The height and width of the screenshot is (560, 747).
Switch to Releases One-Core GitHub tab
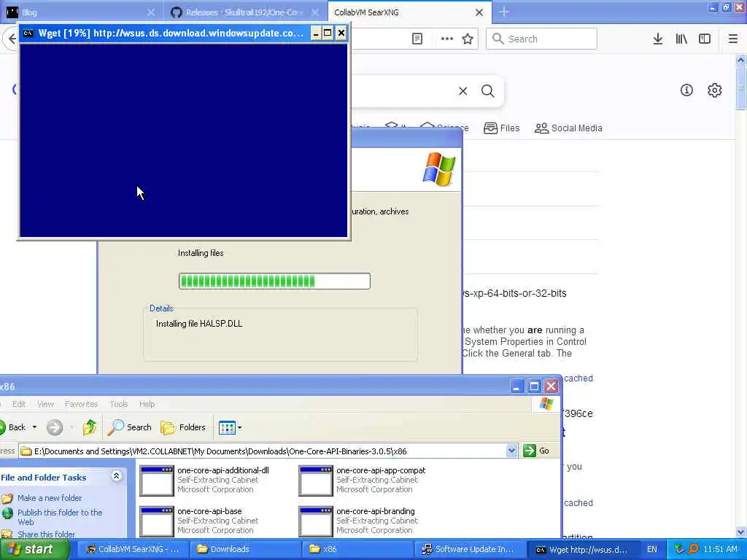click(245, 12)
